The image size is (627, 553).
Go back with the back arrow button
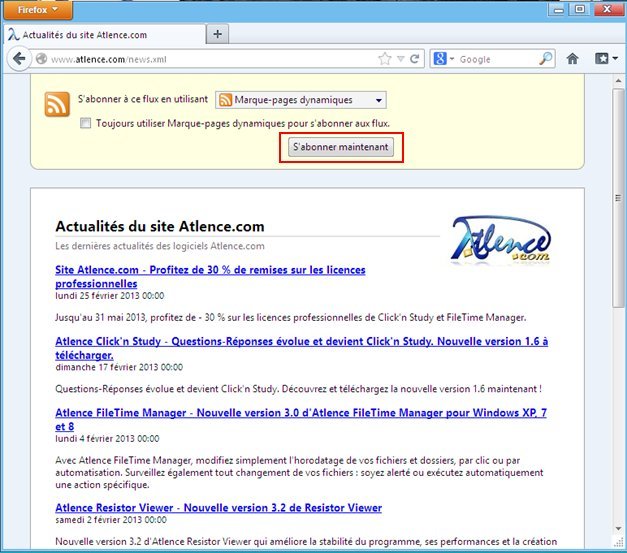(x=19, y=59)
